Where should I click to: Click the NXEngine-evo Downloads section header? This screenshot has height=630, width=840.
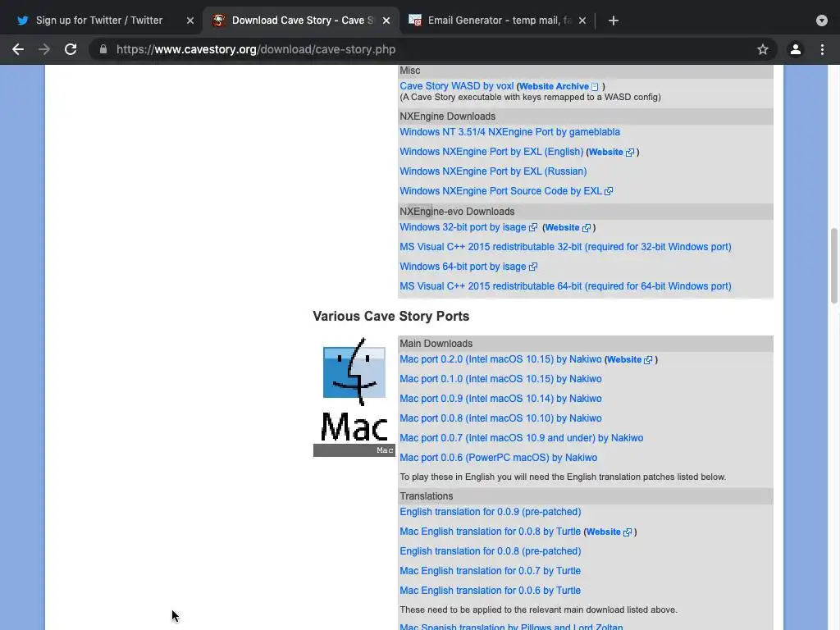586,212
